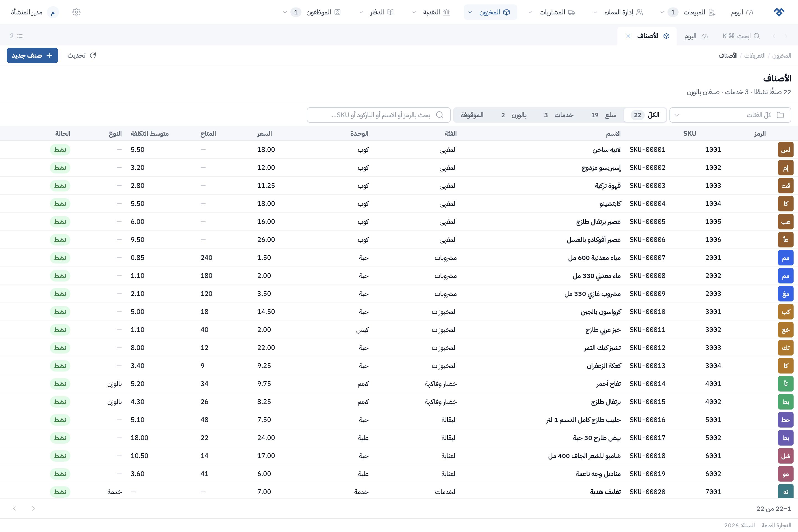The image size is (798, 532).
Task: Open the المخزون breadcrumb link
Action: (x=781, y=55)
